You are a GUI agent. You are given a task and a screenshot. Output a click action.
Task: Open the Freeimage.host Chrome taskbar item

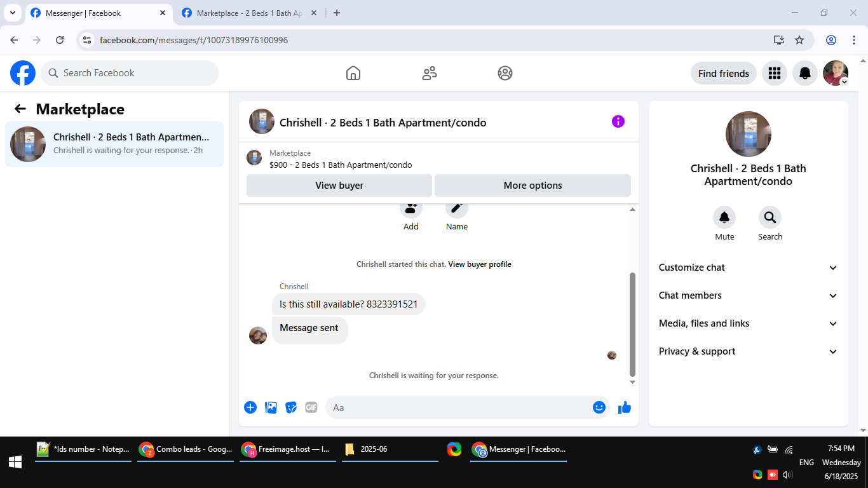point(288,449)
